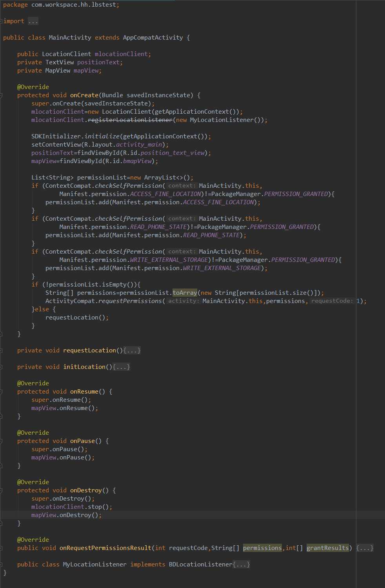Viewport: 385px width, 588px height.
Task: Click mapView in the MapView field declaration
Action: tap(86, 71)
